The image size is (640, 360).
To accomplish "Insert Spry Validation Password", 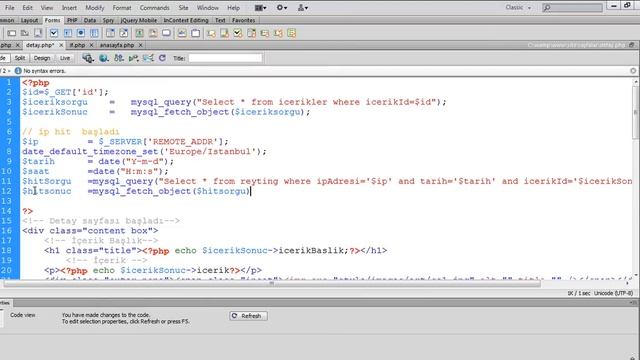I will [265, 33].
